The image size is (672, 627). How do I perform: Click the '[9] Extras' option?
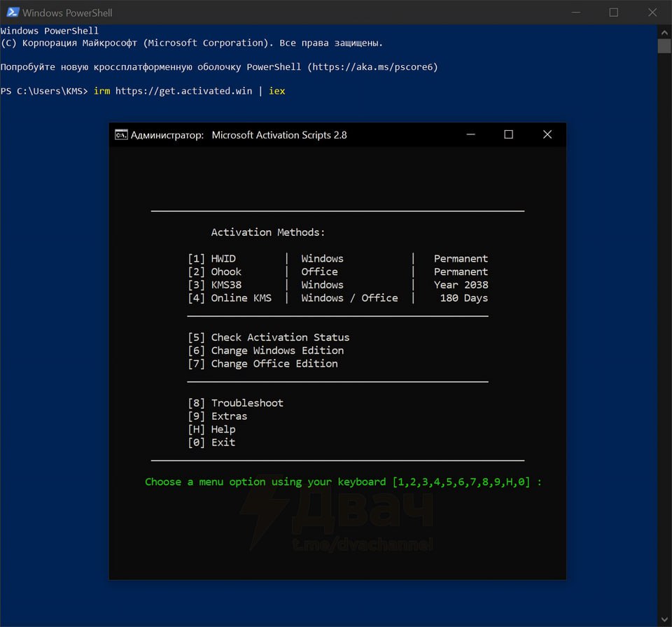point(218,416)
